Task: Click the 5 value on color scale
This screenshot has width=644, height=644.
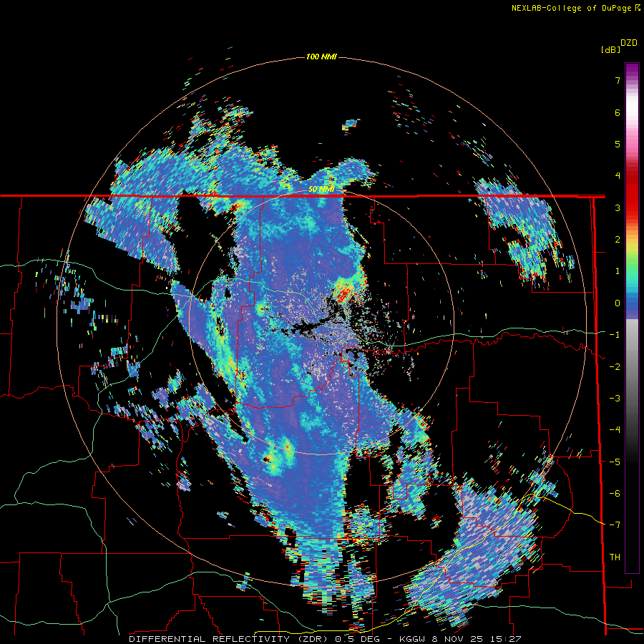Action: click(618, 144)
